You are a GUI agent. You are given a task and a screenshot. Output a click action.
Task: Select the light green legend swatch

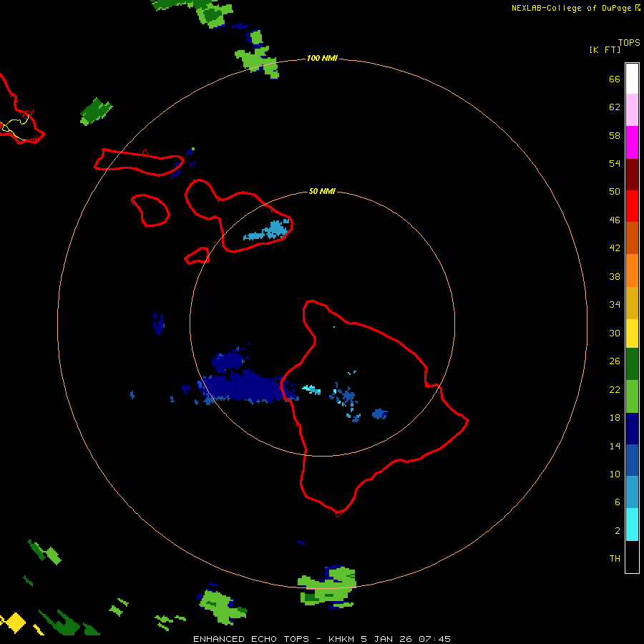(632, 396)
